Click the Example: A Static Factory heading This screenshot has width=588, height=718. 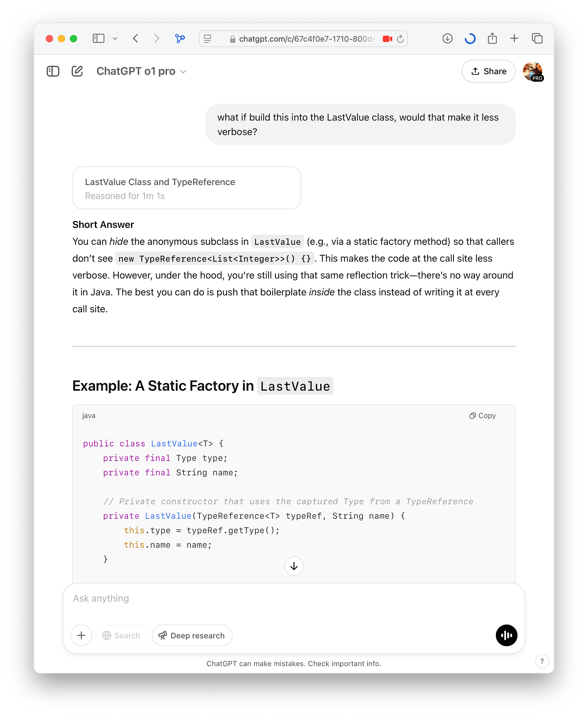tap(203, 386)
